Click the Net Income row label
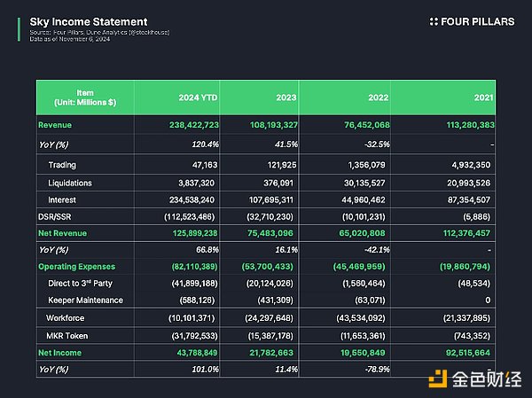This screenshot has height=398, width=532. click(x=59, y=354)
